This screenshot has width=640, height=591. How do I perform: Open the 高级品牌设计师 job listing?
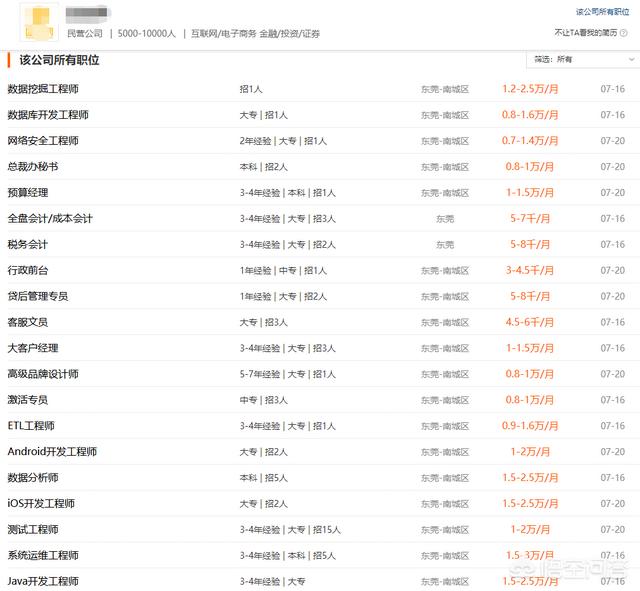pos(43,374)
